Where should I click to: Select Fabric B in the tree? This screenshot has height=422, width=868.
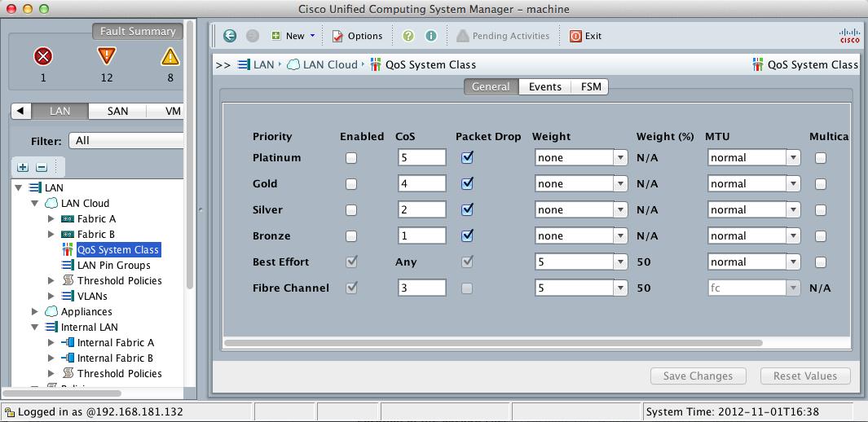(x=96, y=234)
